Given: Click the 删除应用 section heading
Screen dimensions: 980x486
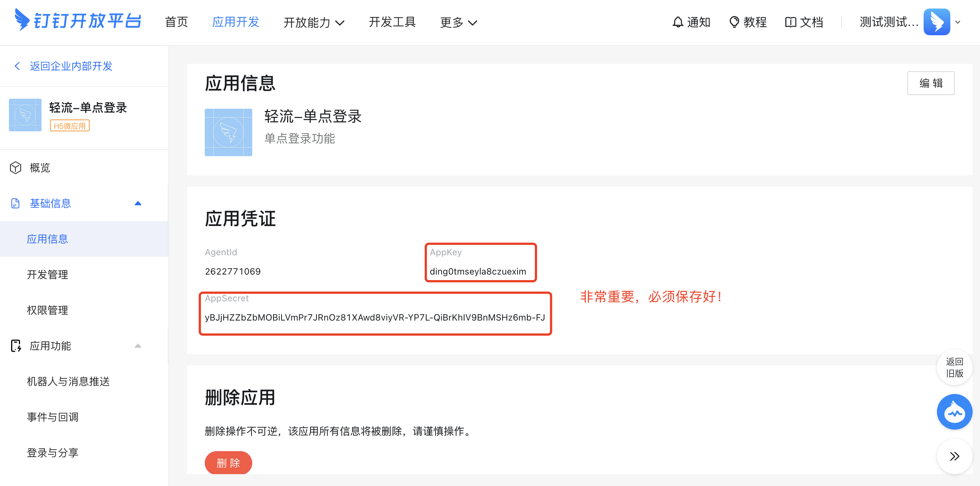Looking at the screenshot, I should click(240, 397).
